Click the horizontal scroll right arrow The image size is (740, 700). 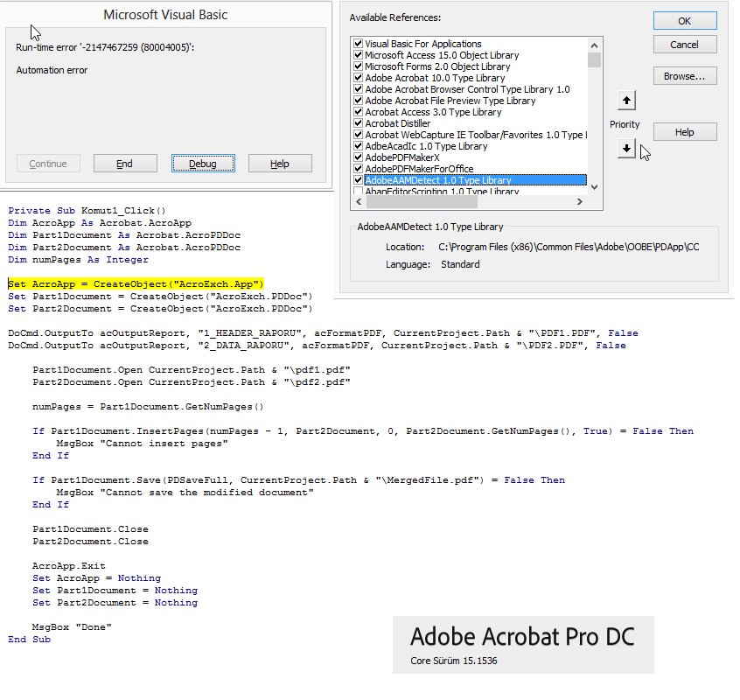[578, 203]
